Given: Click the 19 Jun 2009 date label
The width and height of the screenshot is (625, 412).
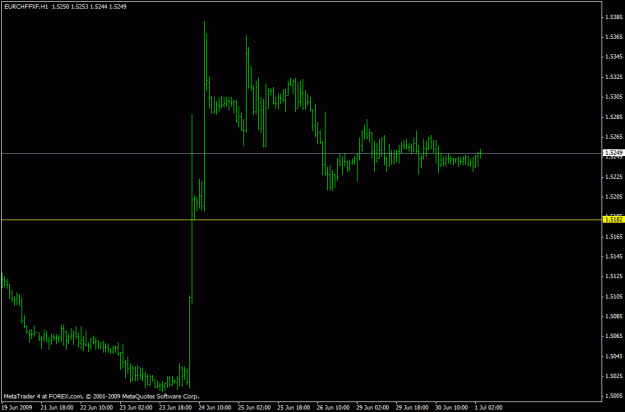Looking at the screenshot, I should [x=17, y=408].
